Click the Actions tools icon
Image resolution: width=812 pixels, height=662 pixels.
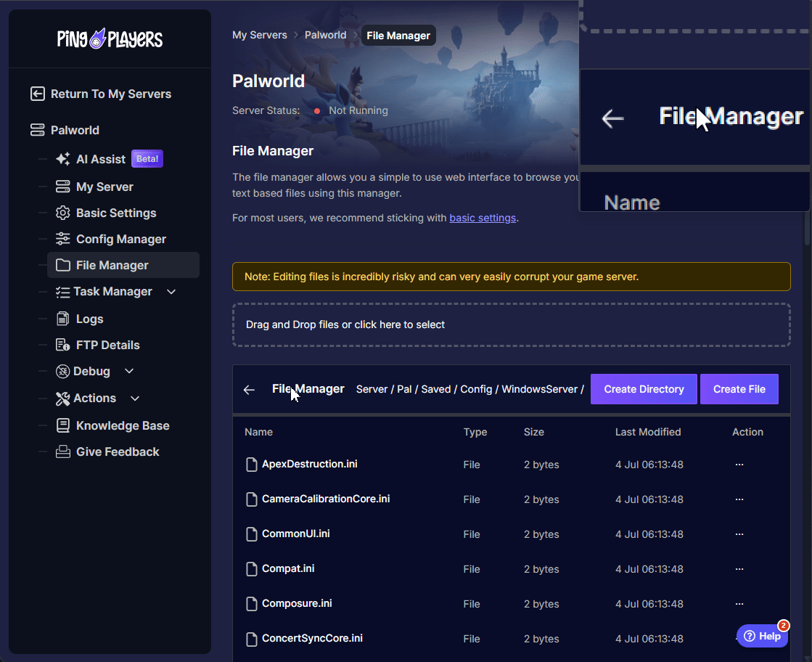point(62,399)
